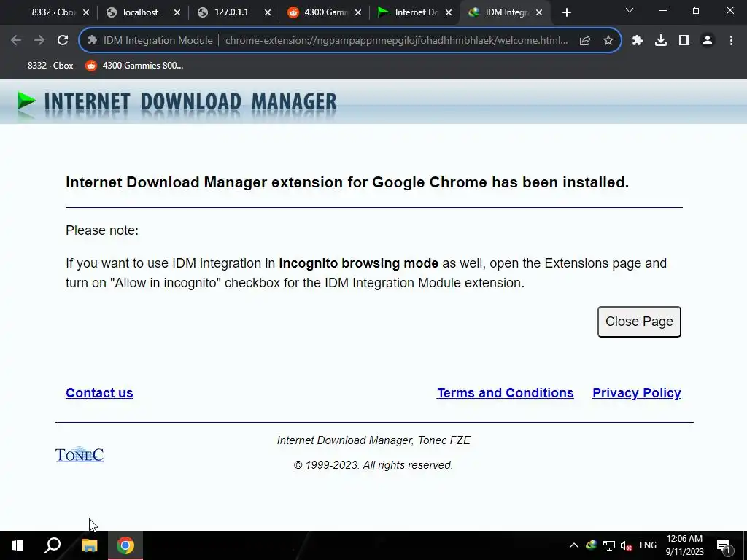
Task: Close the 127.0.1.1 tab
Action: [x=268, y=13]
